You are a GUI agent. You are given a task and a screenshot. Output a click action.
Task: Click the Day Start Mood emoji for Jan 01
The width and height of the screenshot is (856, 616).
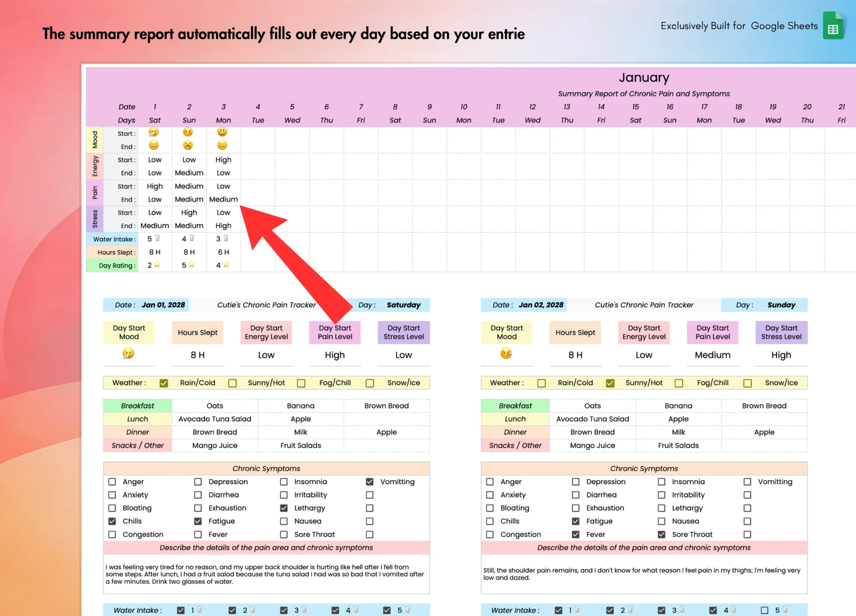(128, 353)
